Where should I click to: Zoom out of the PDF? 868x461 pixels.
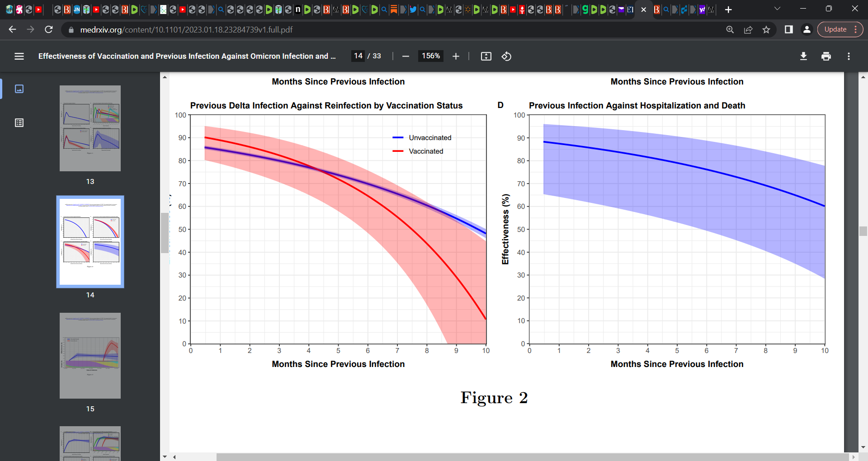point(406,56)
